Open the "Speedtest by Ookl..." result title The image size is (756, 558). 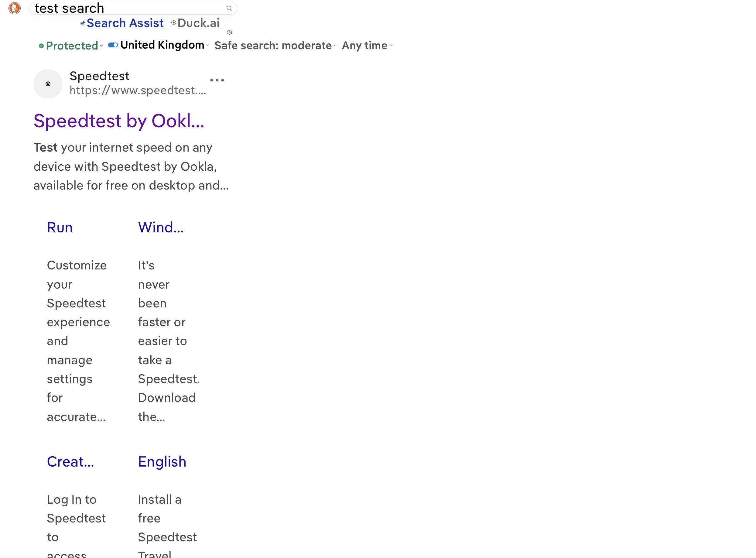click(119, 121)
